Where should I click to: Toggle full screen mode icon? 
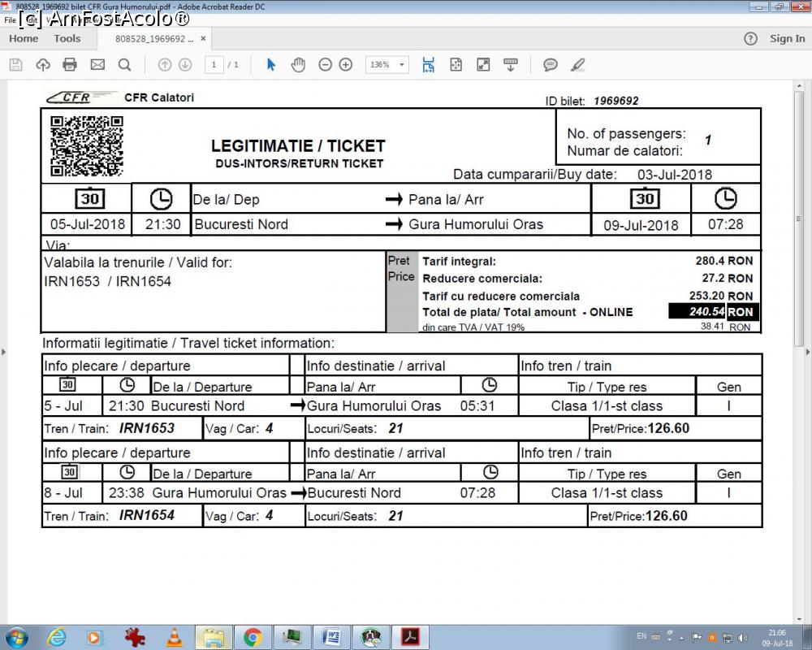coord(483,65)
